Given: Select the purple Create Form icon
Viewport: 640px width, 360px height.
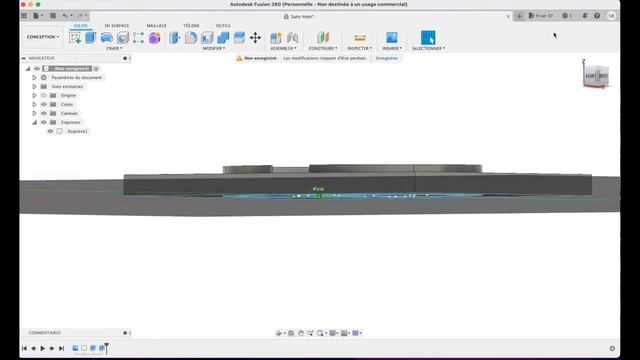Looking at the screenshot, I should [155, 38].
